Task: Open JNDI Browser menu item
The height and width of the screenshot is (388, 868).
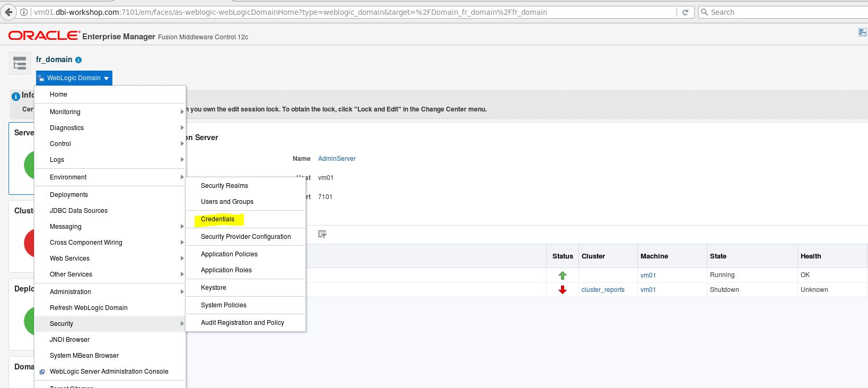Action: pyautogui.click(x=110, y=340)
